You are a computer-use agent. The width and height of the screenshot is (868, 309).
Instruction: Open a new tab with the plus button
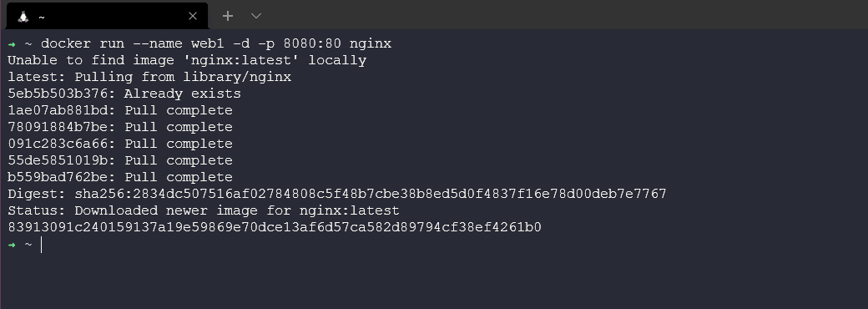[228, 16]
